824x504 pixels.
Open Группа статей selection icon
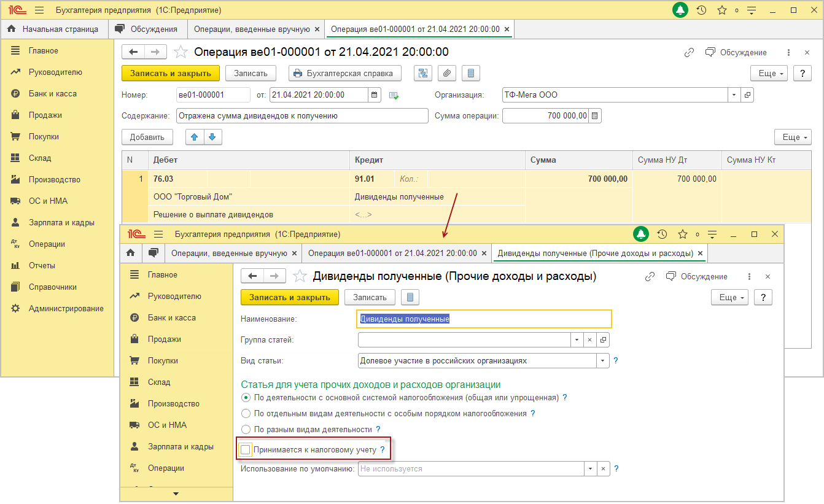(x=603, y=339)
